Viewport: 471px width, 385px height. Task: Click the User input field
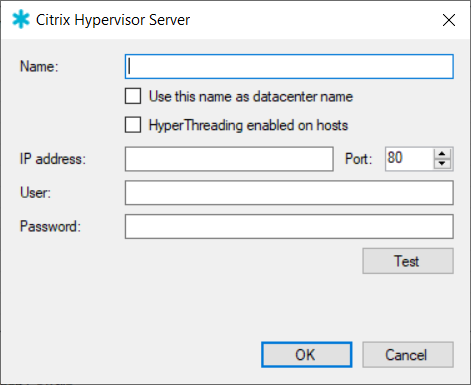pos(289,193)
